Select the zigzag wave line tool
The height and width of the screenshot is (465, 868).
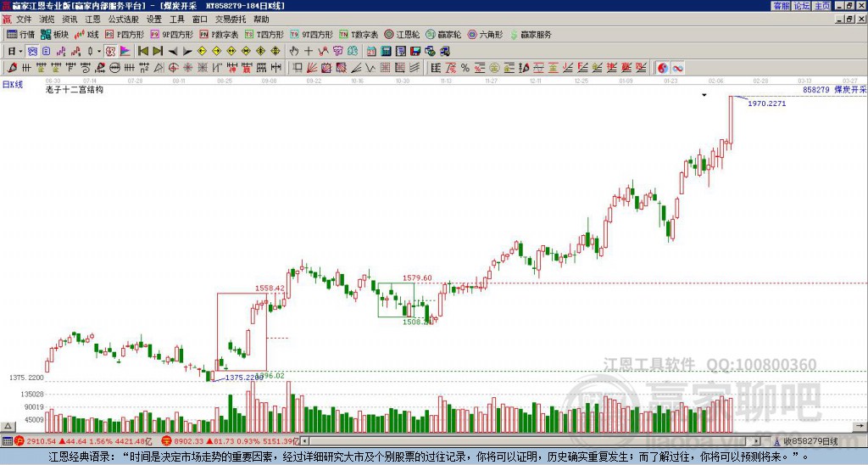tap(370, 68)
